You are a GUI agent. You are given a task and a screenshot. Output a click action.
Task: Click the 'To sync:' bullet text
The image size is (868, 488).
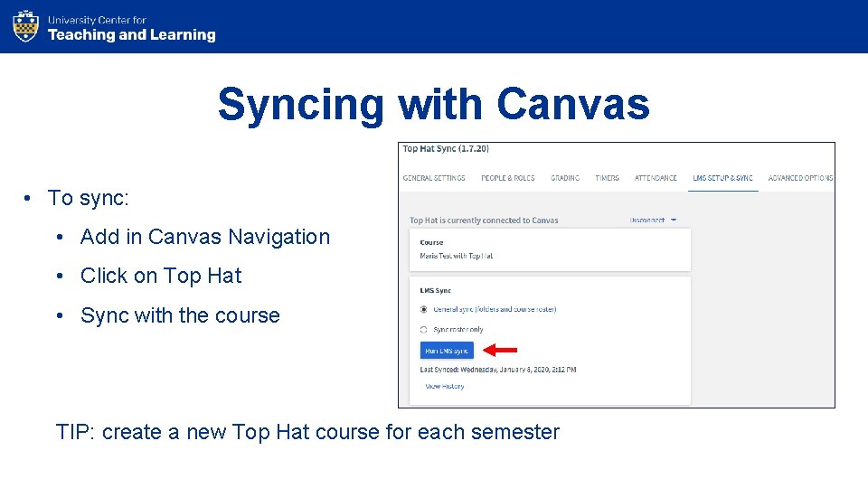[88, 198]
